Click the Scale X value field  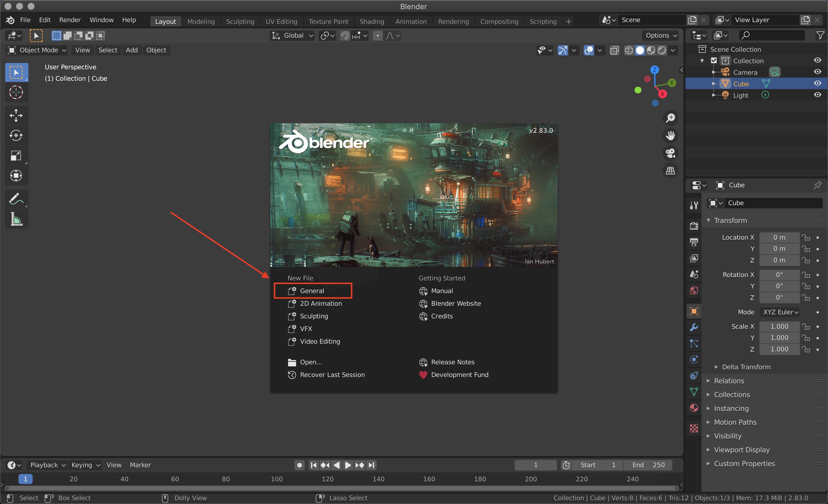click(780, 326)
